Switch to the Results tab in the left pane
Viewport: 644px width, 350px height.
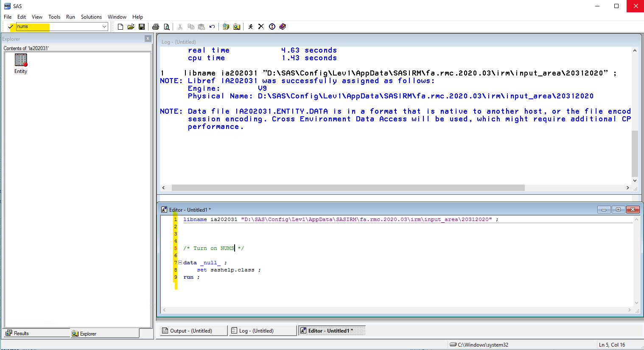[21, 333]
